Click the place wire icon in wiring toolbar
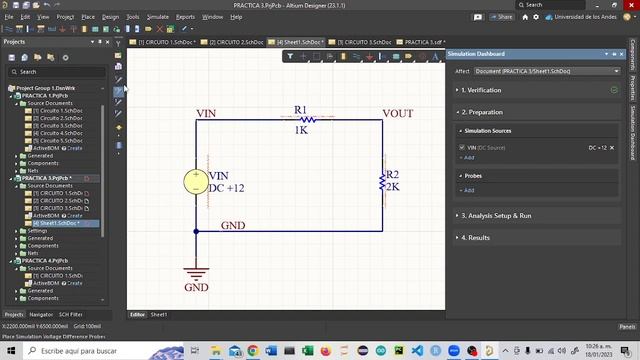Viewport: 640px width, 360px height. [8, 29]
